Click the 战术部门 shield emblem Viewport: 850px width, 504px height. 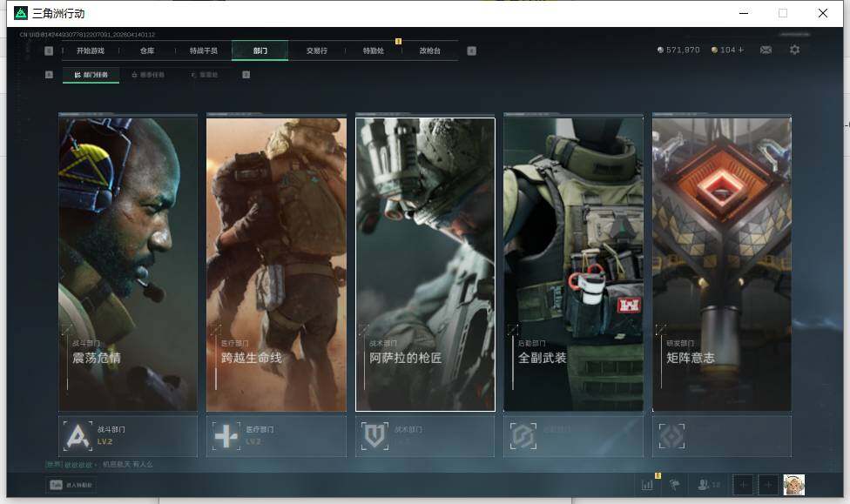(374, 435)
